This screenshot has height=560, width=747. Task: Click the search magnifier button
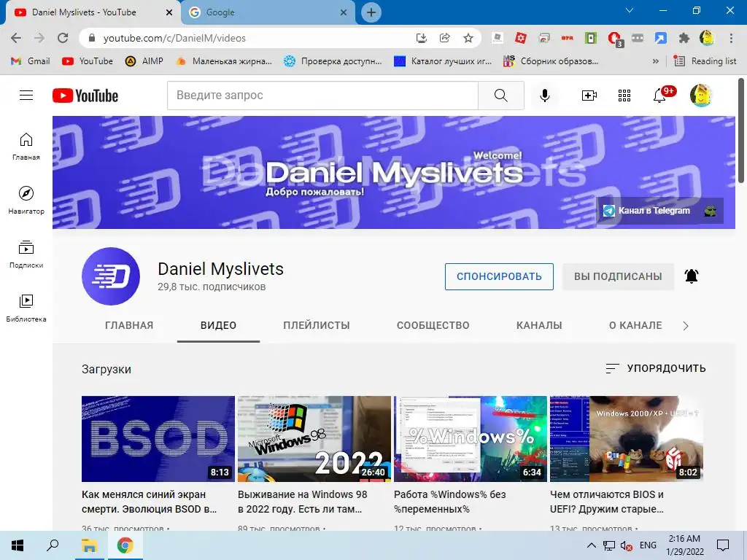click(500, 96)
